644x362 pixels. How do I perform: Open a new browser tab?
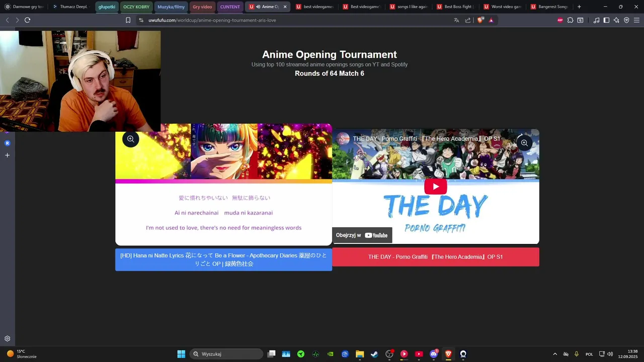(x=579, y=7)
